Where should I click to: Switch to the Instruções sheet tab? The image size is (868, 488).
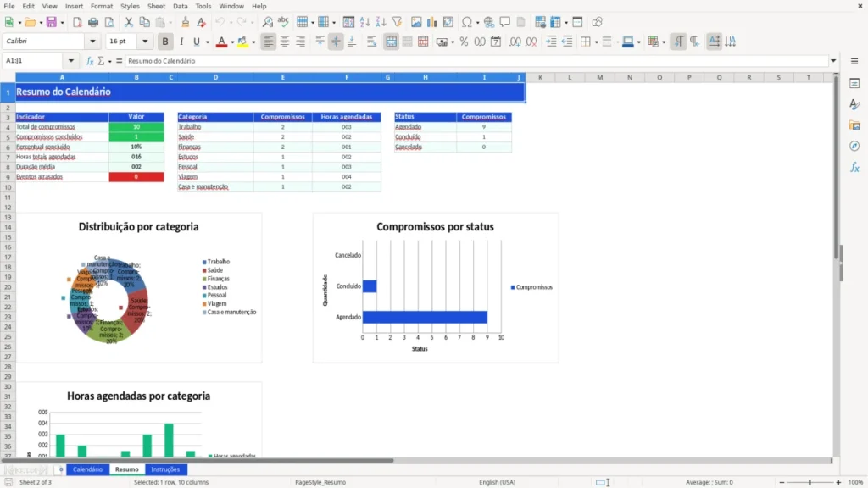pyautogui.click(x=165, y=469)
